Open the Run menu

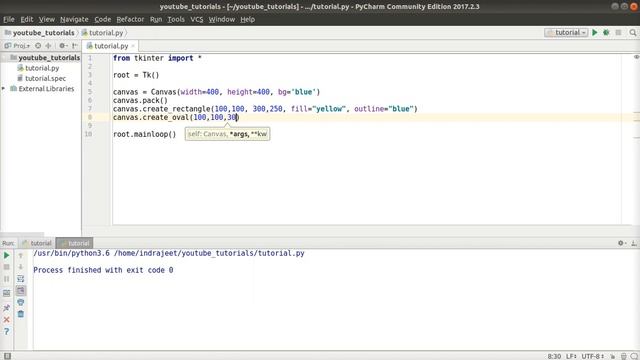(156, 19)
